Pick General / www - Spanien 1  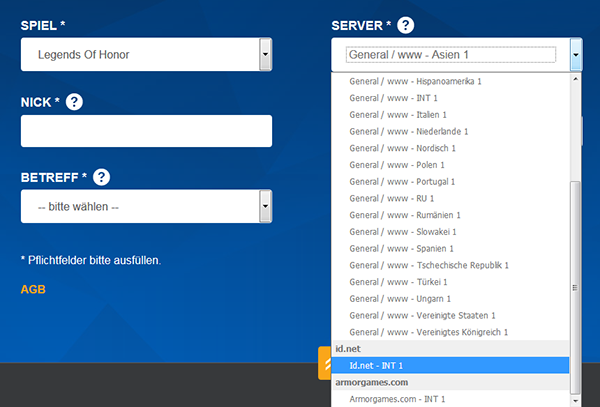[451, 249]
